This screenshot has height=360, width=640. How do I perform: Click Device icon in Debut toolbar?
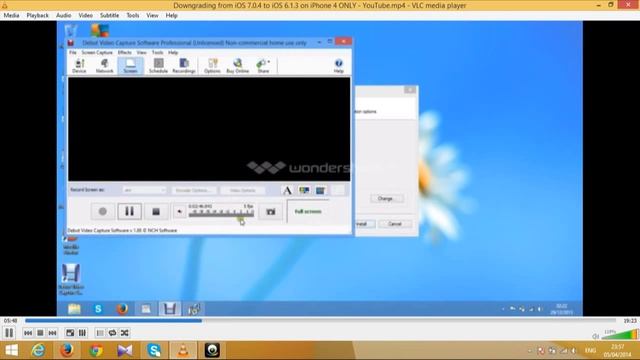click(x=79, y=66)
